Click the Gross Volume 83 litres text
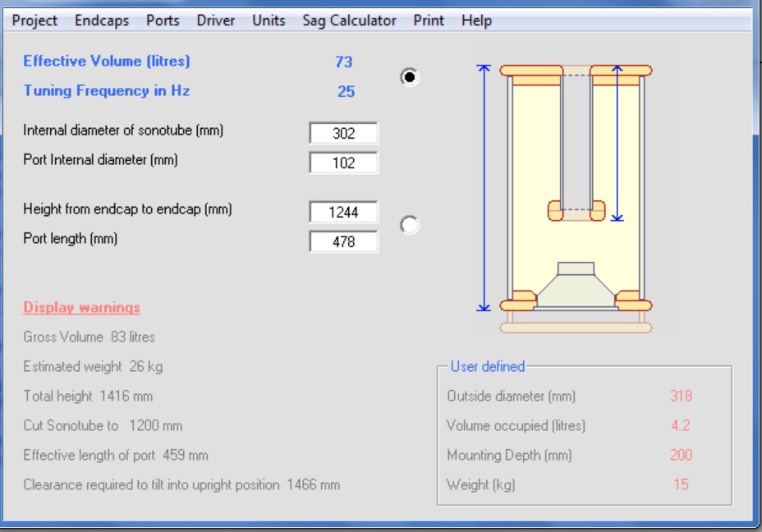Image resolution: width=762 pixels, height=532 pixels. (x=89, y=337)
